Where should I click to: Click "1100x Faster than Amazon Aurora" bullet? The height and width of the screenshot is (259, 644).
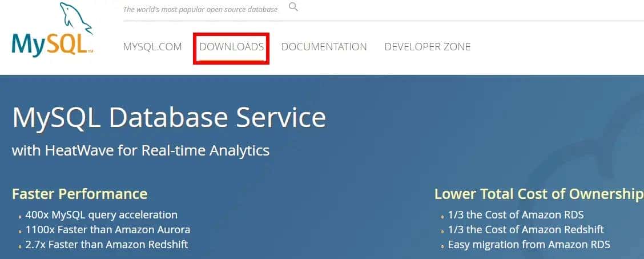point(107,230)
